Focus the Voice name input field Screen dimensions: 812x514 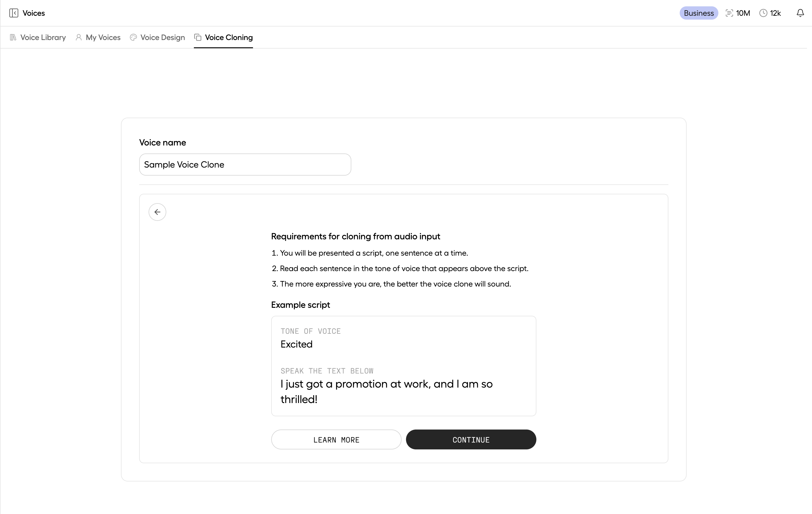(245, 165)
